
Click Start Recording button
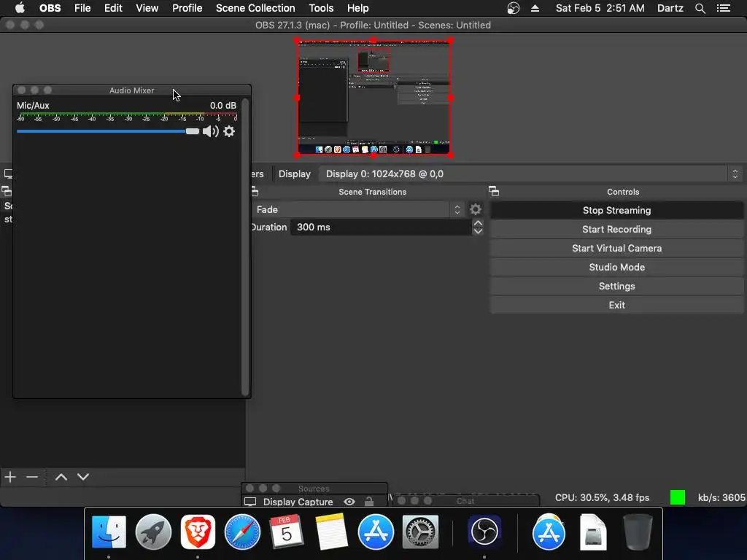(x=616, y=229)
